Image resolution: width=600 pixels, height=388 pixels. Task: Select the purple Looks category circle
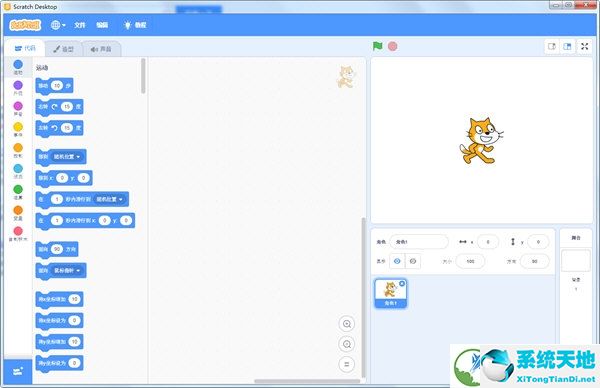click(x=18, y=85)
